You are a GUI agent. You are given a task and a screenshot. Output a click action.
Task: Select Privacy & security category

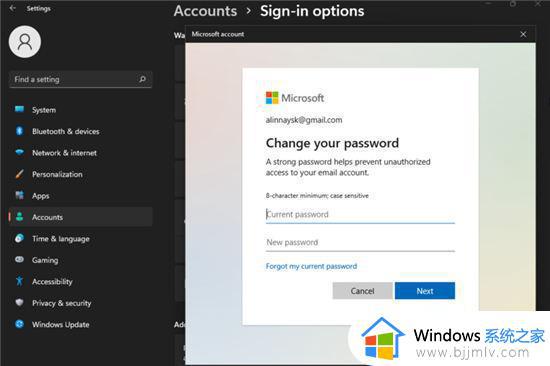click(81, 303)
